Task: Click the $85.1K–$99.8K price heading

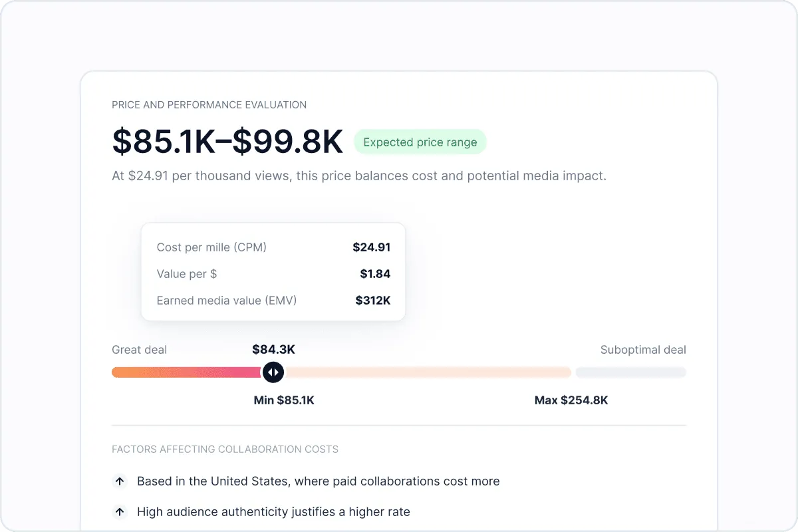Action: pos(227,142)
